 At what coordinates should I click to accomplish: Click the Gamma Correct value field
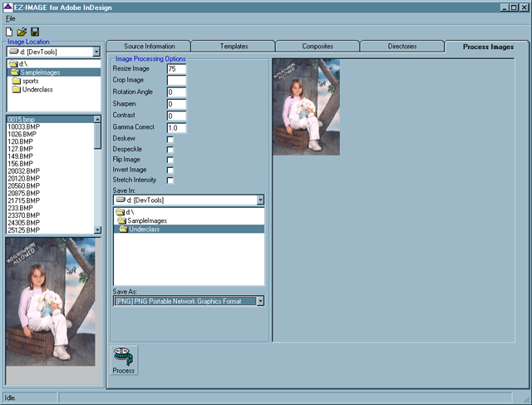coord(176,127)
